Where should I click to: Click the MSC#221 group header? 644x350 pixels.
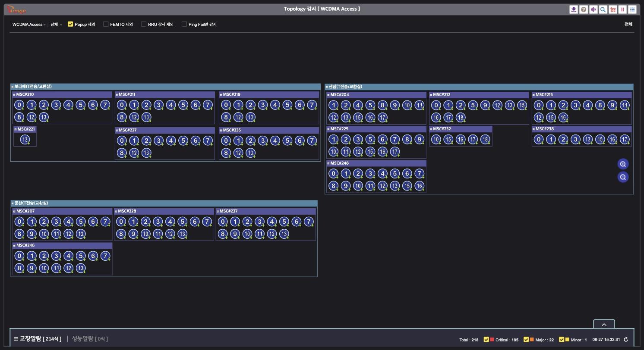click(25, 129)
